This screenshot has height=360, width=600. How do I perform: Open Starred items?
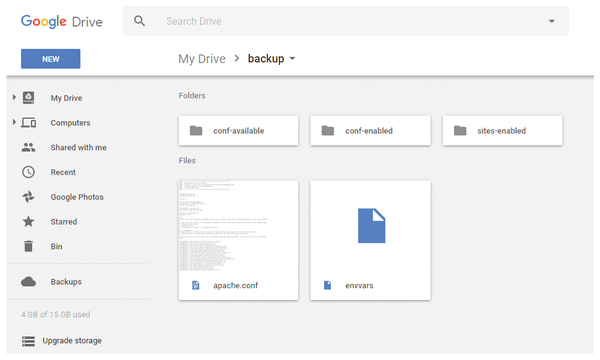(64, 222)
